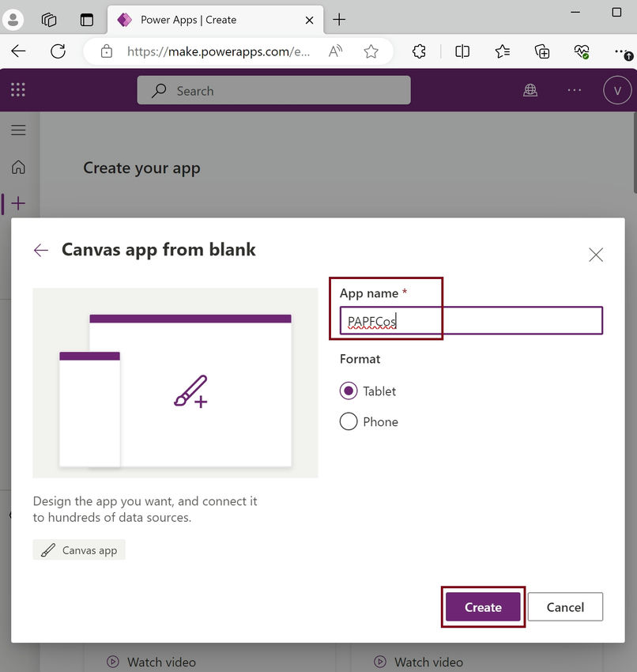
Task: Select the Phone format option
Action: point(369,421)
